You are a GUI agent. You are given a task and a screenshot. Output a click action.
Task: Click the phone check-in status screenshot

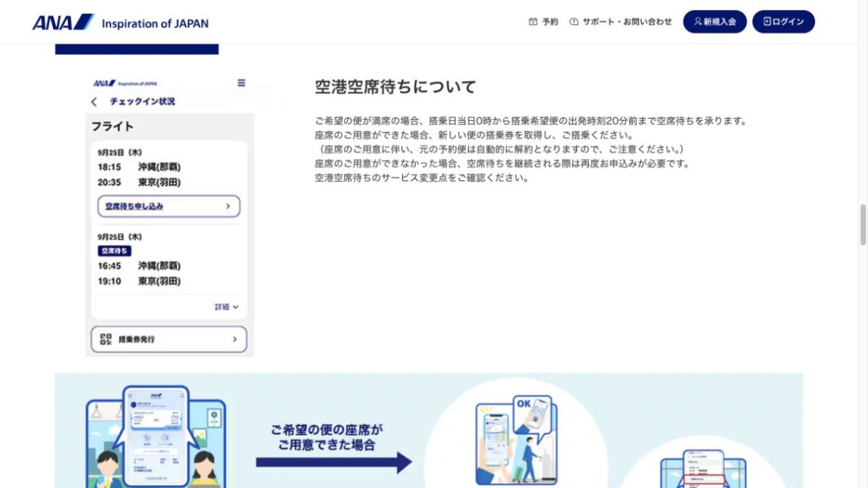170,215
